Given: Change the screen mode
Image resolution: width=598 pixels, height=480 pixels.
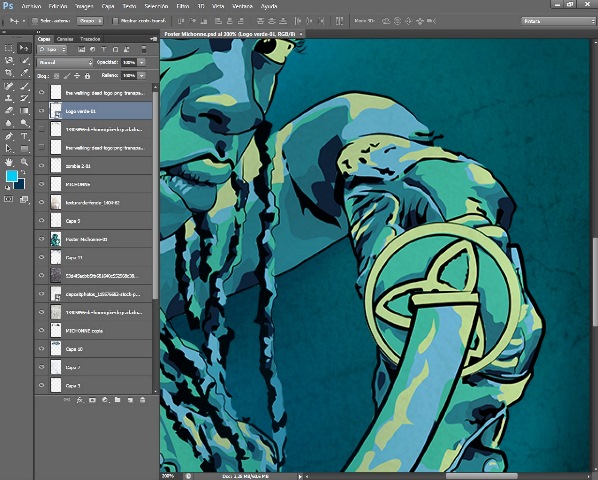Looking at the screenshot, I should pos(24,199).
